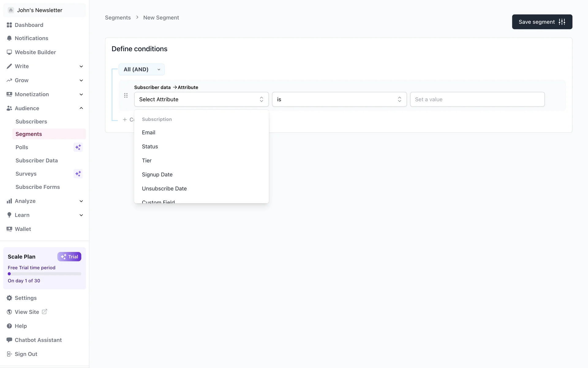Collapse the Audience sidebar section

point(81,108)
